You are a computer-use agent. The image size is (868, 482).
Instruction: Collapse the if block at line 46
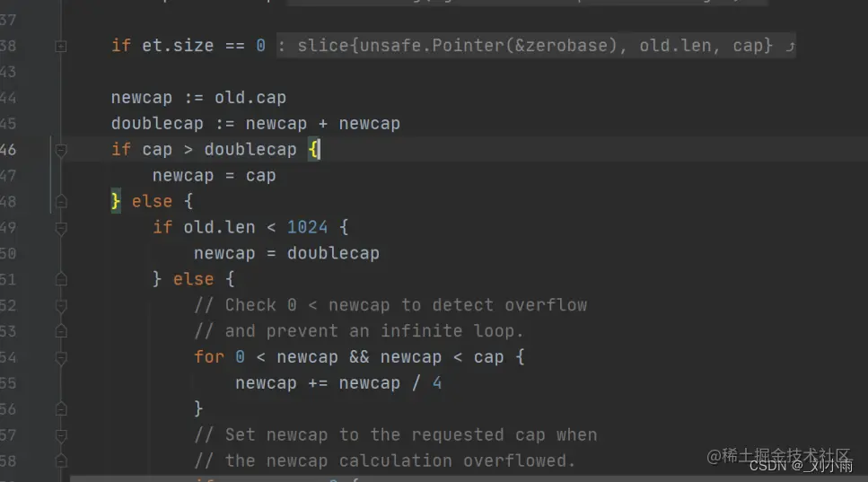[x=61, y=150]
